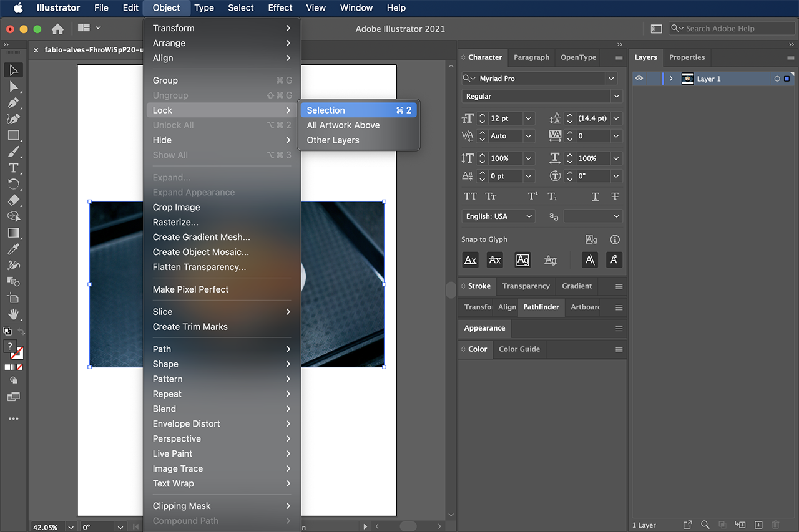This screenshot has height=532, width=799.
Task: Click Create New Sublayer icon
Action: (x=741, y=525)
